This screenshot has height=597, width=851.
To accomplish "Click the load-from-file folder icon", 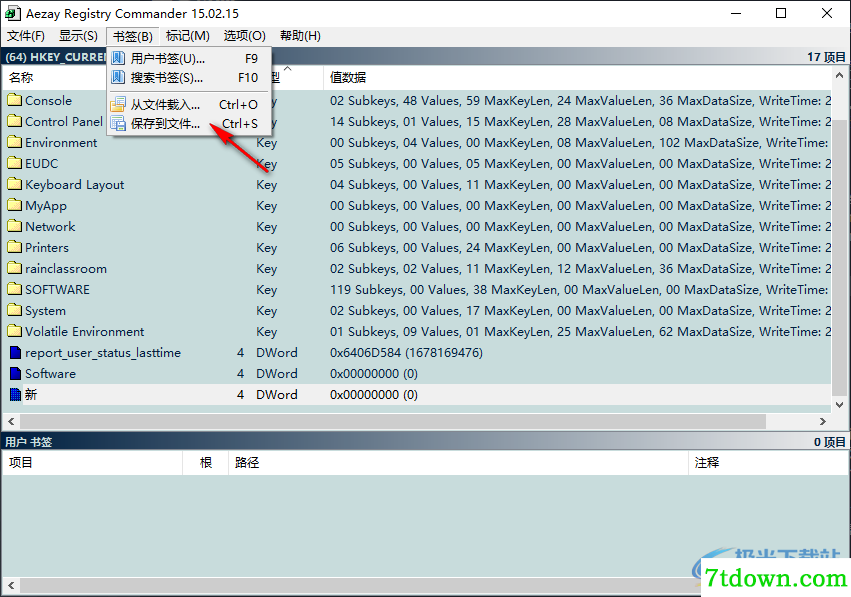I will click(x=118, y=104).
